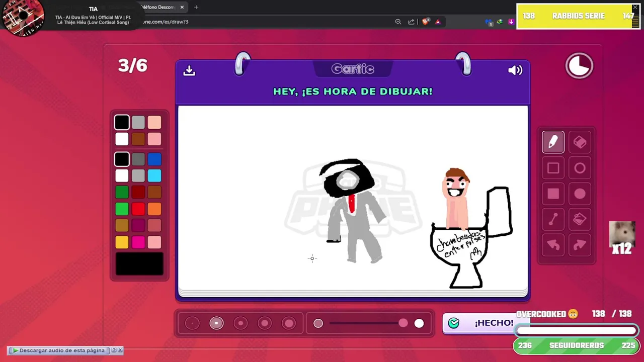Screen dimensions: 644x362
Task: Click the faded minimum-opacity dot on slider
Action: tap(318, 323)
